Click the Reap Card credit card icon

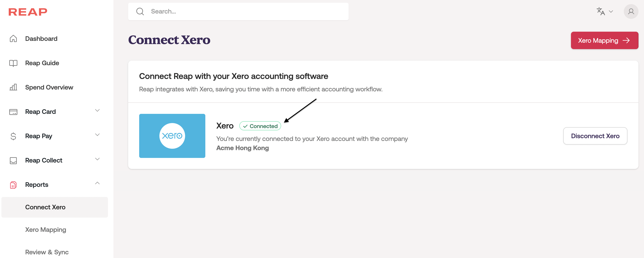point(13,112)
